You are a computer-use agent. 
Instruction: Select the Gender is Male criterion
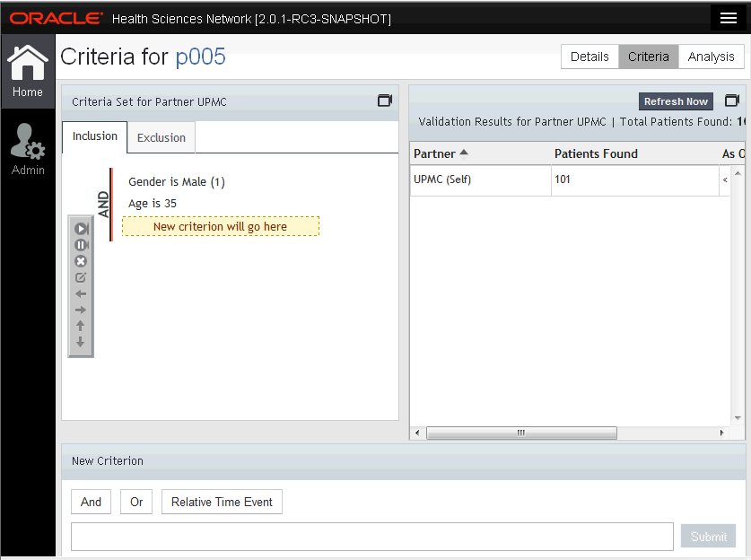pos(177,182)
